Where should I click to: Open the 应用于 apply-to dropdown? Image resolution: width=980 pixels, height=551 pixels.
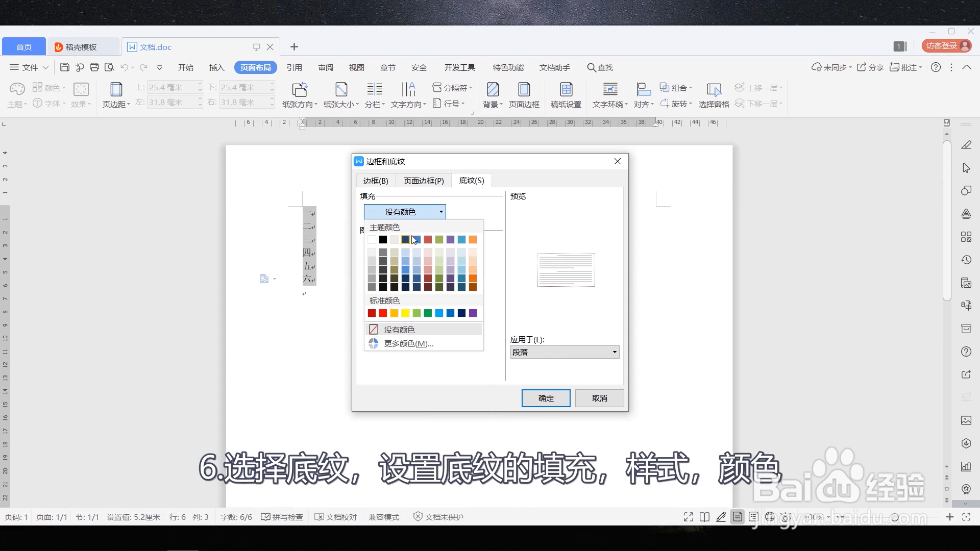click(565, 352)
